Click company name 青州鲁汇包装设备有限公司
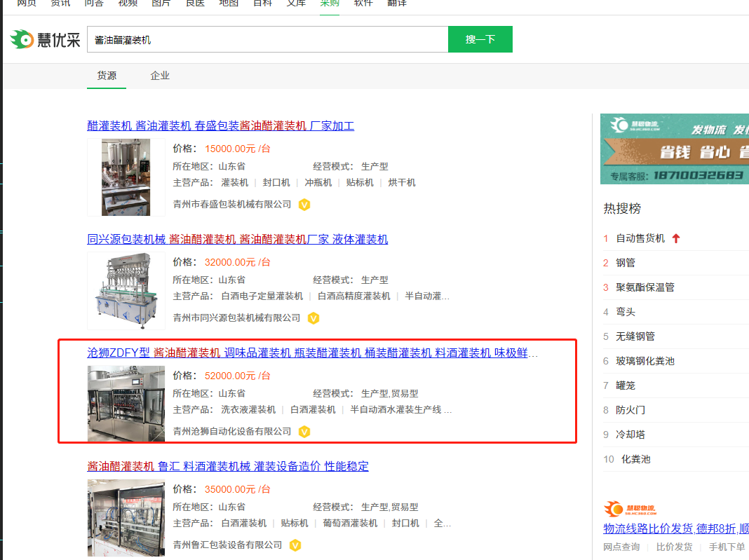 click(x=227, y=545)
